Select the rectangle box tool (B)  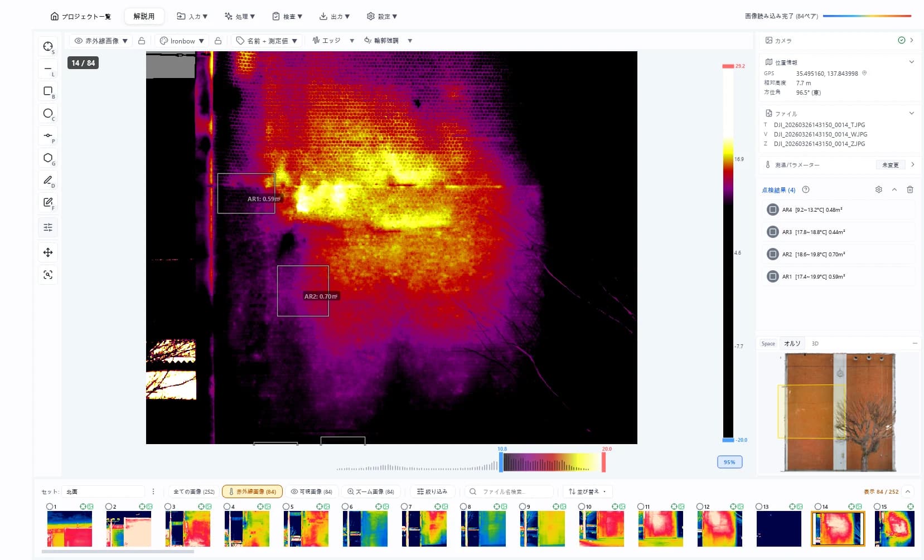pos(48,91)
